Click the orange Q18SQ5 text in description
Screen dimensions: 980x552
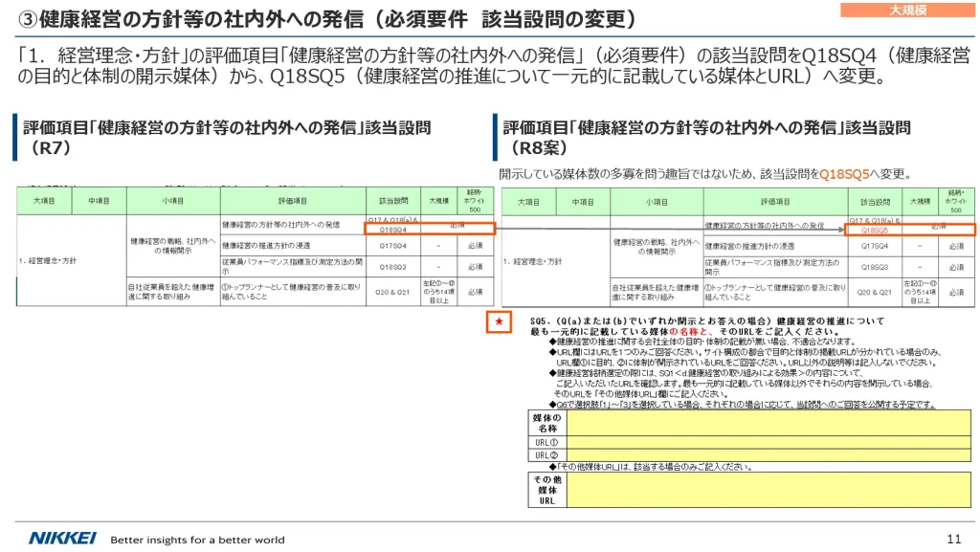point(844,174)
